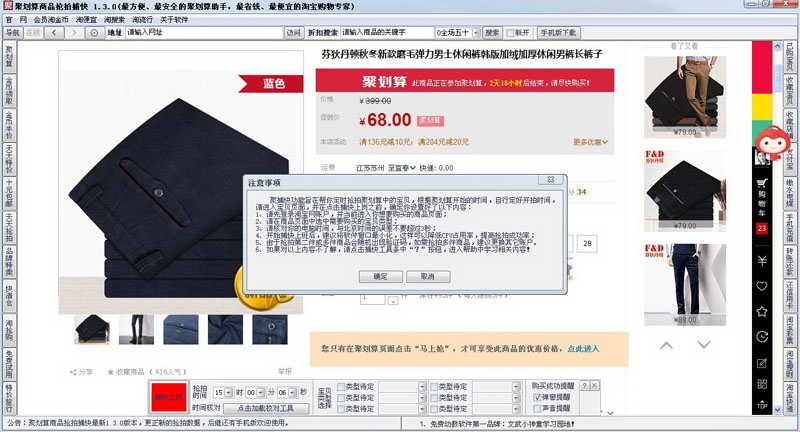Open the ? help button in 捕快 toolbar
The image size is (800, 432).
[x=585, y=386]
